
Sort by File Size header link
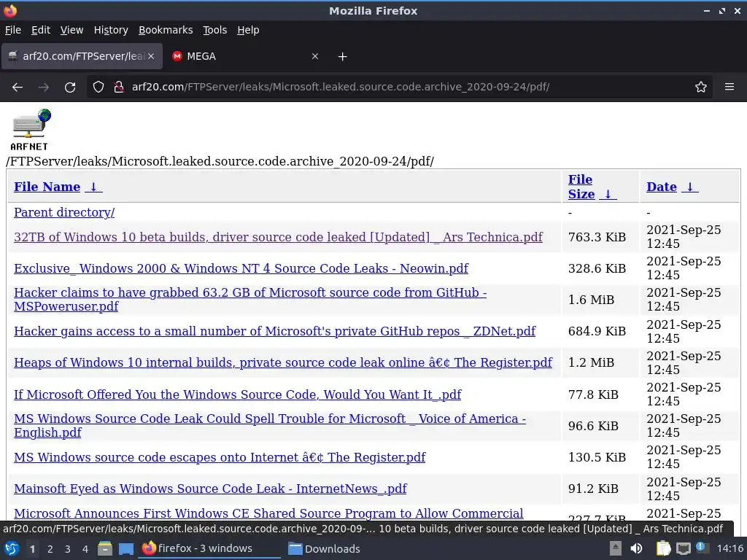click(581, 187)
